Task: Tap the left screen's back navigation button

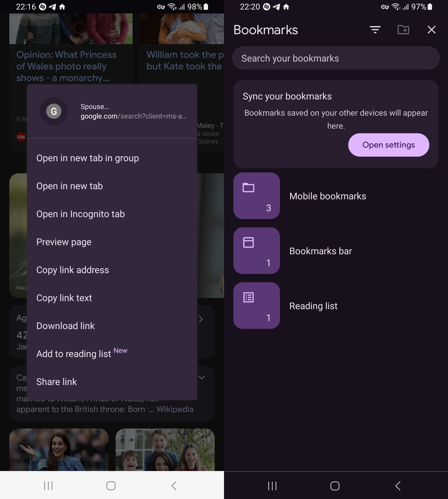Action: coord(174,486)
